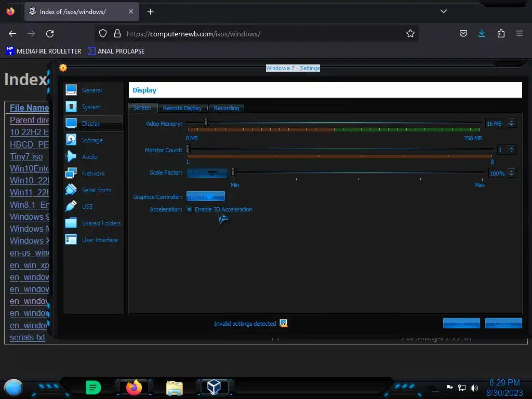Open Graphics Controller dropdown

click(x=206, y=196)
